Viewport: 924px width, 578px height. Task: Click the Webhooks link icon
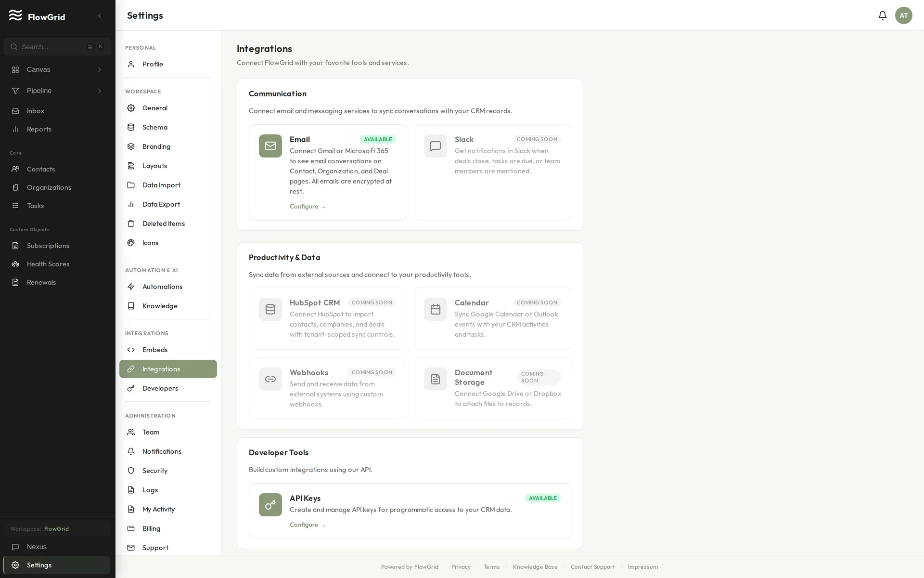(270, 379)
